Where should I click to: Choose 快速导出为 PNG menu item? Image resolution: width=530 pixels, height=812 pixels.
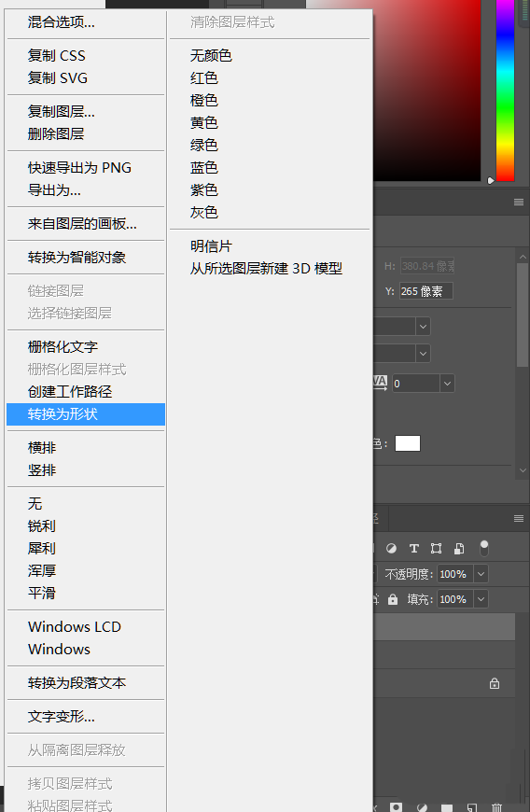click(79, 168)
